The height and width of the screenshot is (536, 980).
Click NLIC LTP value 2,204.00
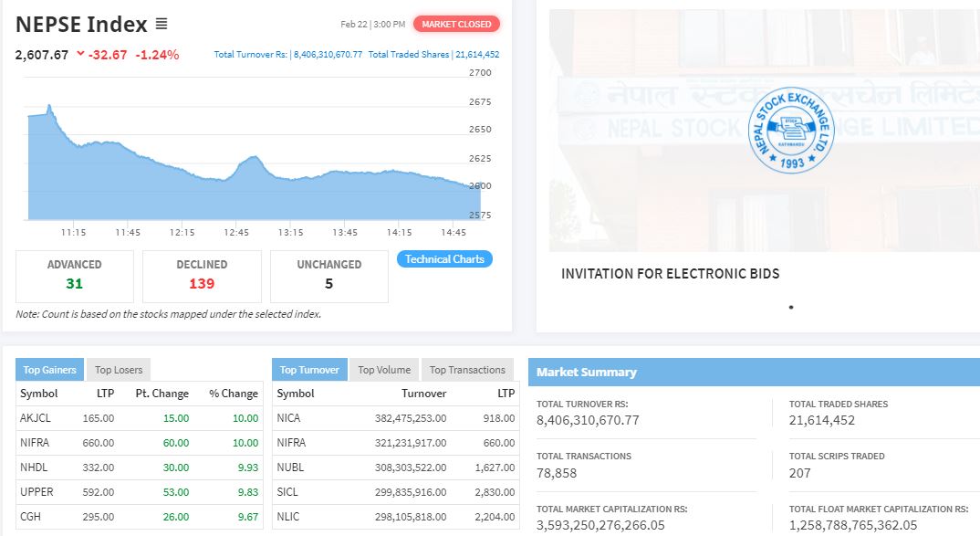point(495,517)
